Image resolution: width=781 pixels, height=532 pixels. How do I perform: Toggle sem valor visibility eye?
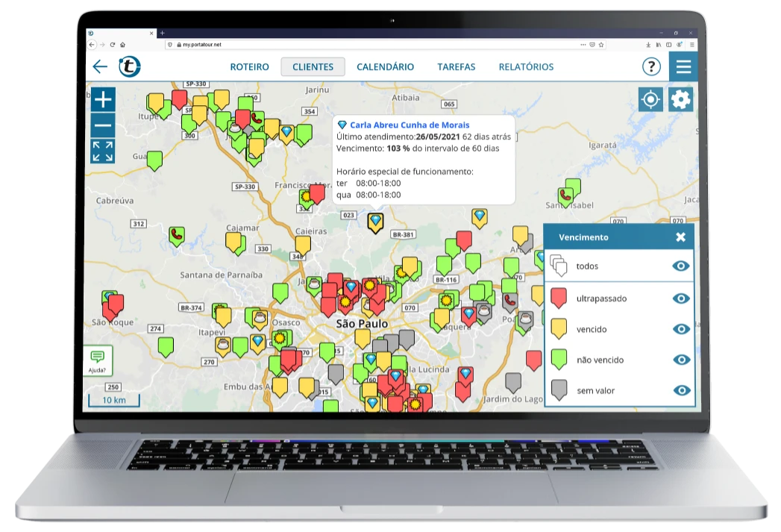[681, 390]
